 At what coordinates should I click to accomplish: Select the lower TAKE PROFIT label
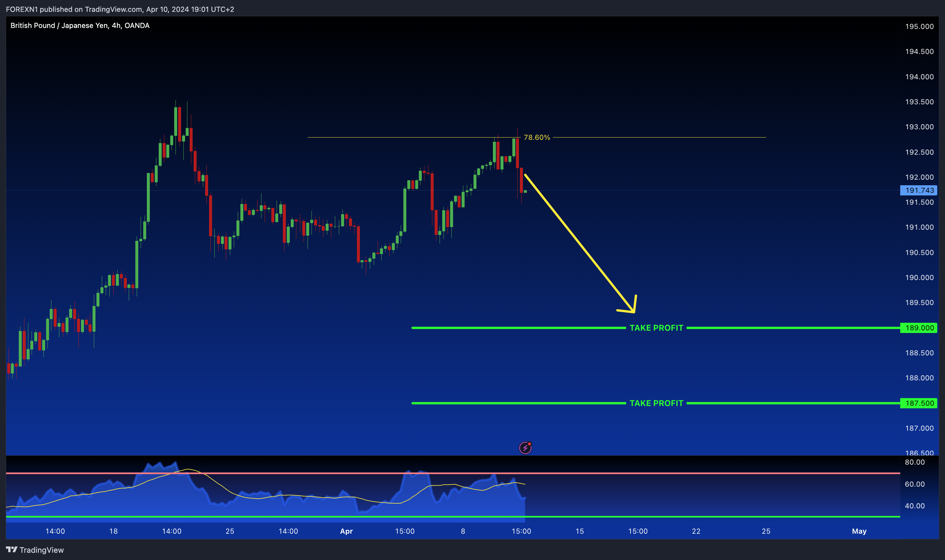[656, 403]
